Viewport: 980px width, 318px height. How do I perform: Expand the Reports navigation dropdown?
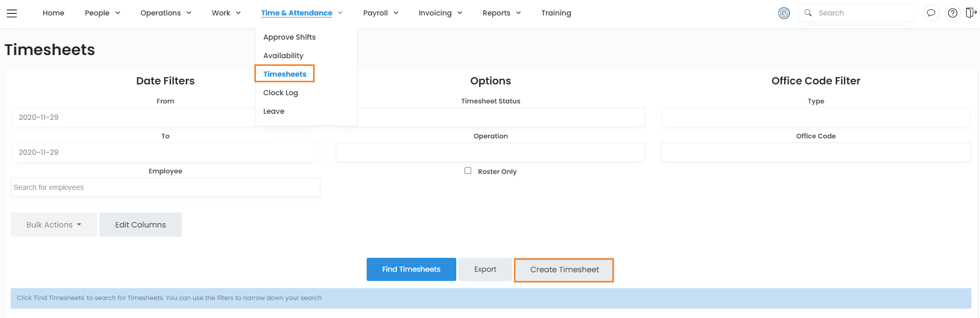coord(501,13)
